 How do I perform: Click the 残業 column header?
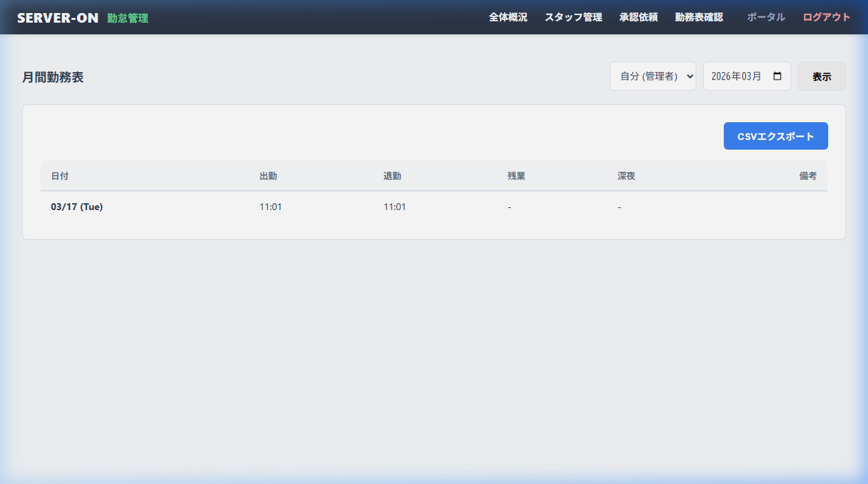coord(516,176)
